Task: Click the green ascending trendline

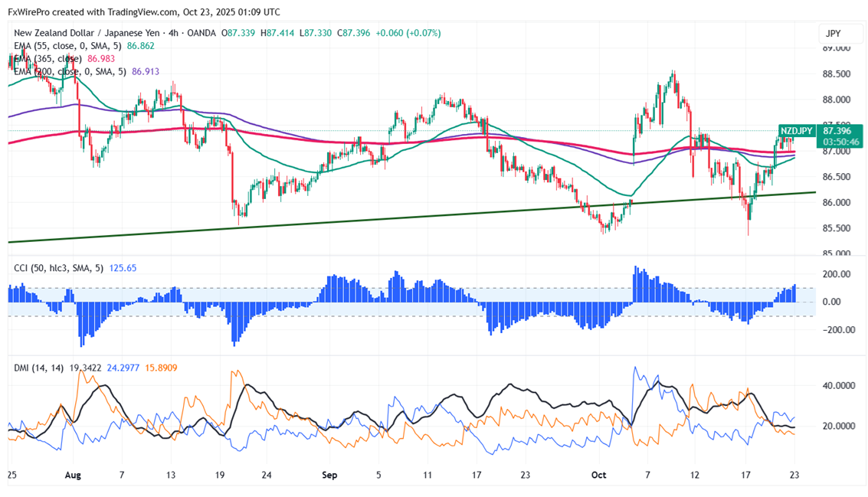Action: click(x=412, y=217)
